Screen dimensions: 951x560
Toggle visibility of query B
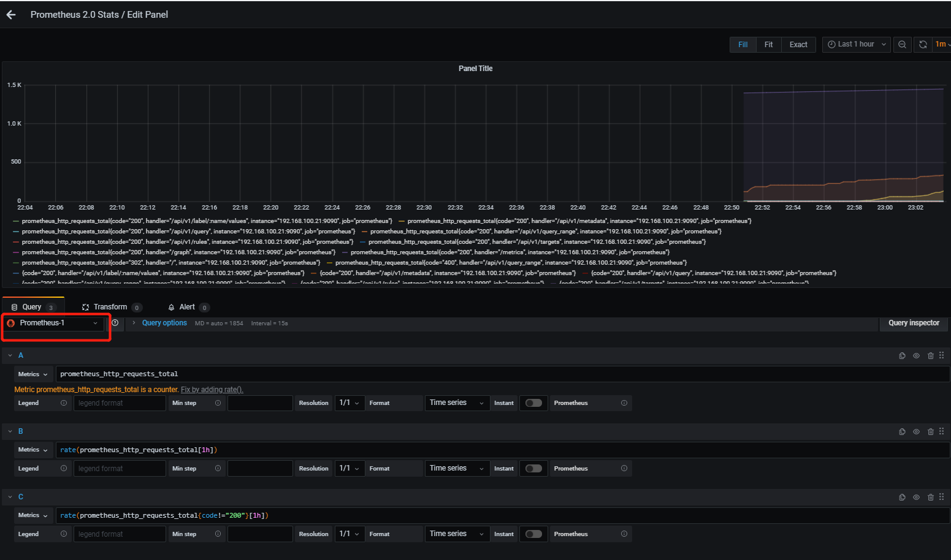click(x=916, y=431)
